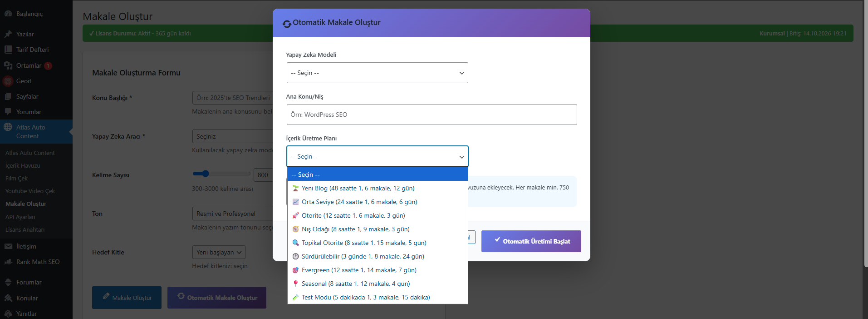Choose the Sürdürülebilir plan option
This screenshot has width=868, height=319.
click(363, 256)
